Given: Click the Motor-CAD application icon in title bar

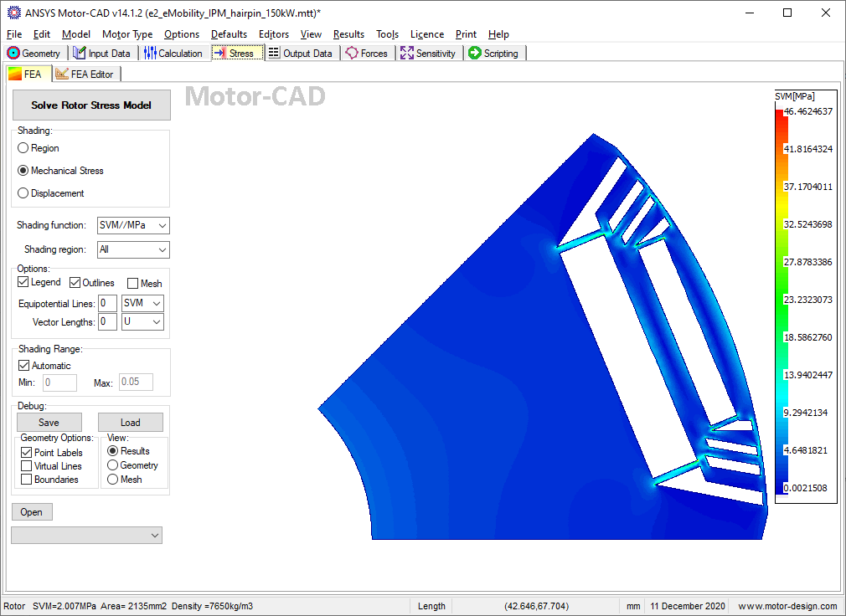Looking at the screenshot, I should click(14, 13).
